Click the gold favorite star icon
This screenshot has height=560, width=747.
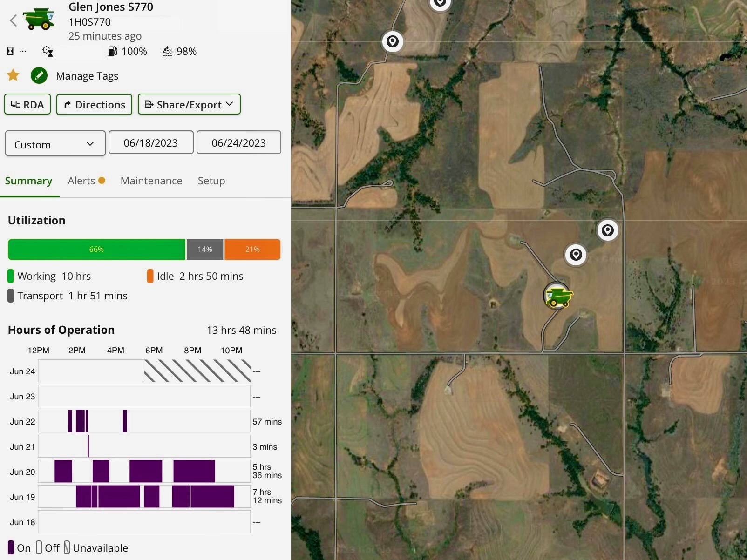click(13, 75)
